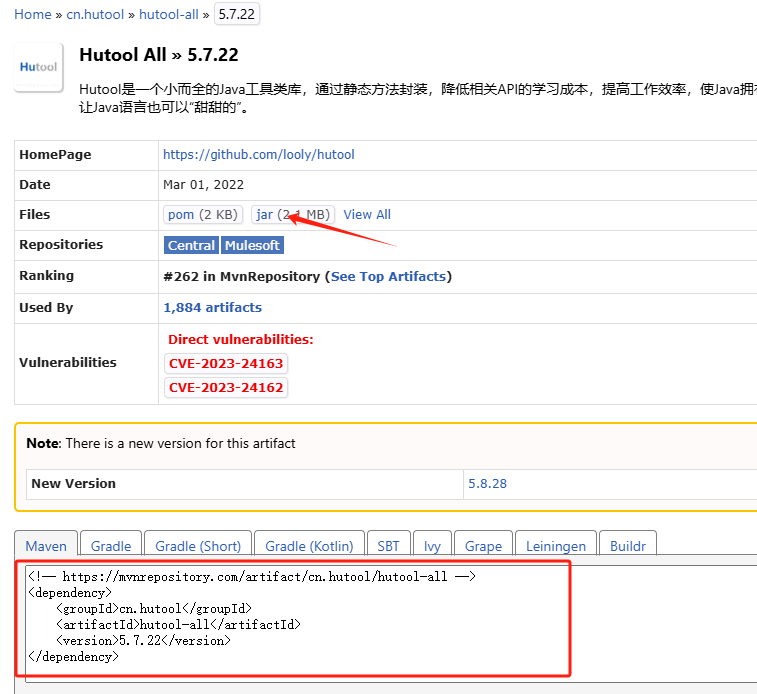
Task: Click the HomePage row label
Action: click(55, 154)
